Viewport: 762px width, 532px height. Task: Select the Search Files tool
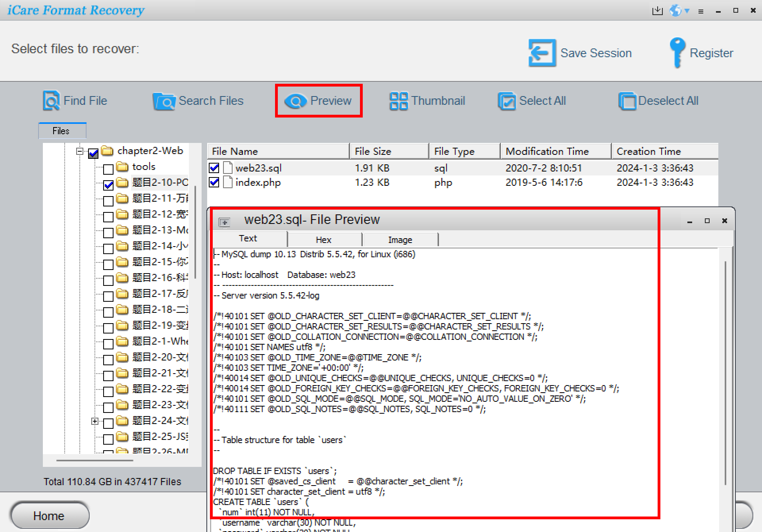tap(198, 101)
